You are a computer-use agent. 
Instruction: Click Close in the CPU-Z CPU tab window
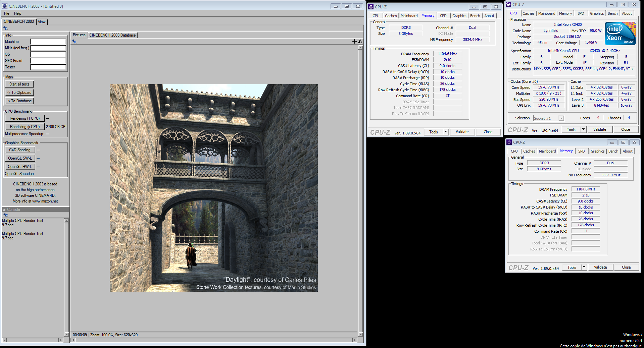pos(626,129)
